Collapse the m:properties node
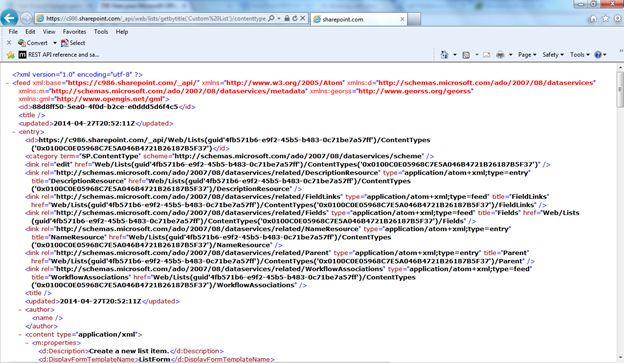 click(x=27, y=343)
